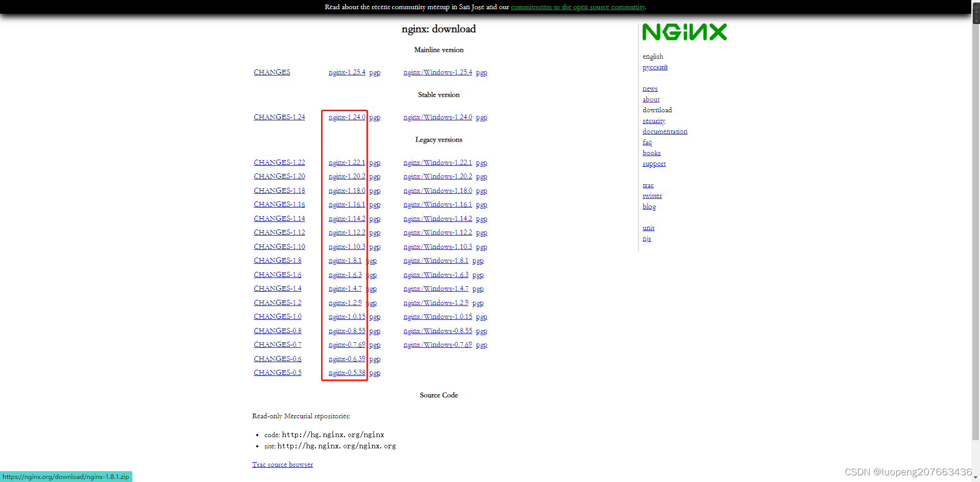Viewport: 980px width, 482px height.
Task: Download nginx/Windows-1.16.1
Action: (x=438, y=205)
